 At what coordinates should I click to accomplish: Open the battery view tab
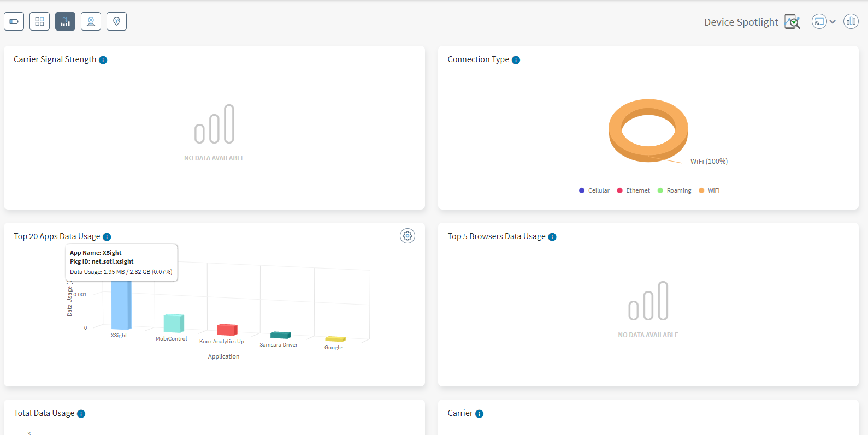14,21
